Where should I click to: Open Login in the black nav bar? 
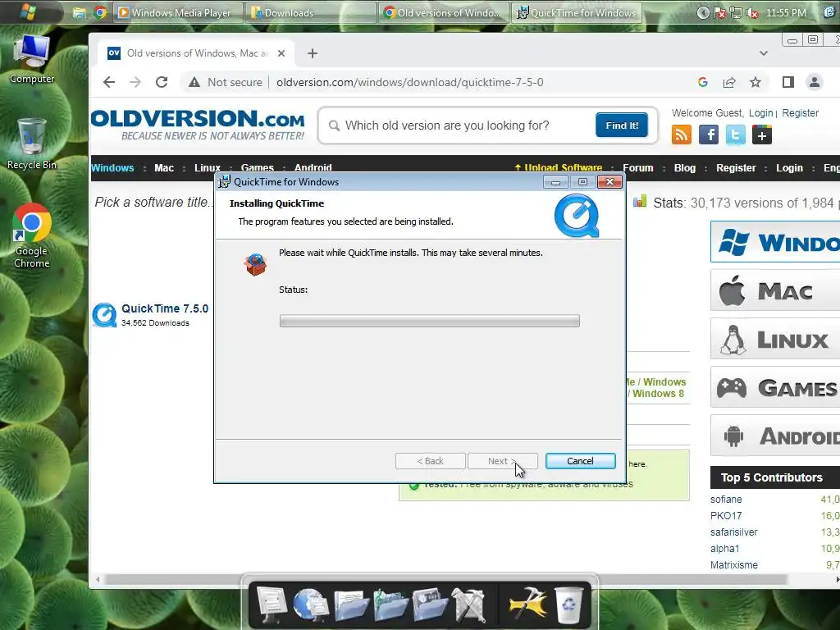790,167
